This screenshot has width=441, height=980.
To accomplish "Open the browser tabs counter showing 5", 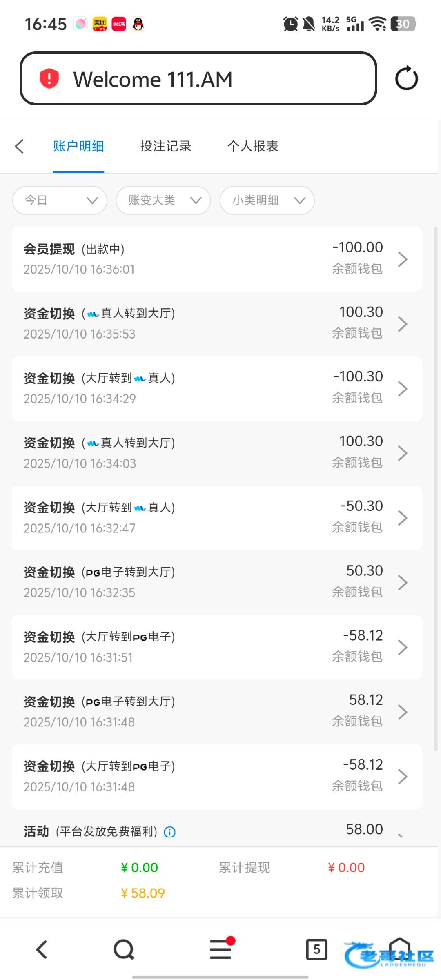I will 316,949.
